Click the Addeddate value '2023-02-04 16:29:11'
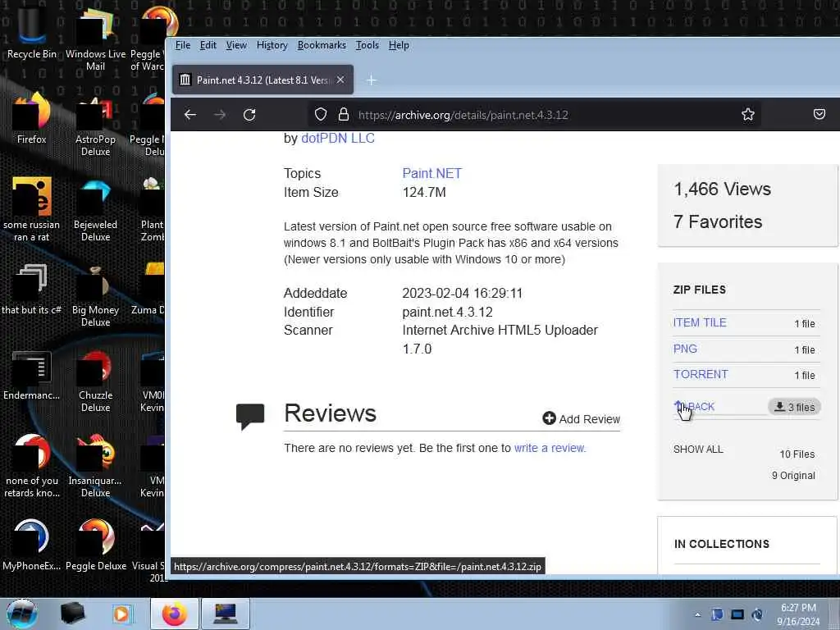 pos(463,293)
